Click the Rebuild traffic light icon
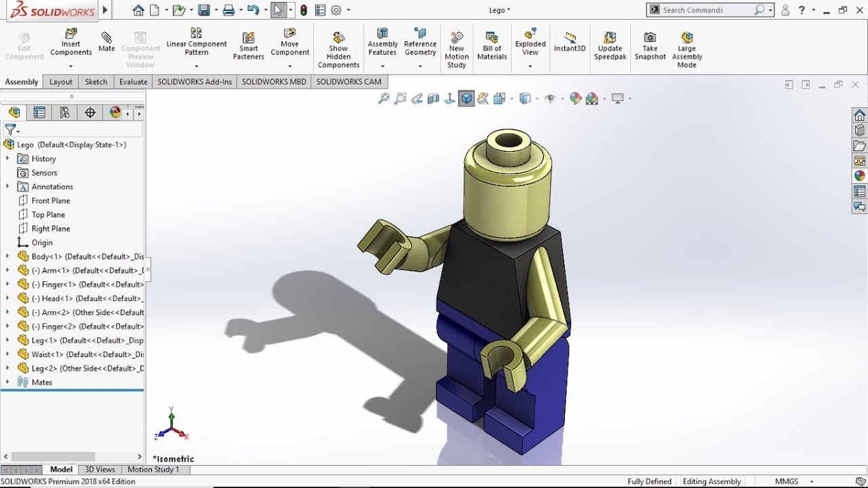Image resolution: width=868 pixels, height=488 pixels. click(304, 10)
